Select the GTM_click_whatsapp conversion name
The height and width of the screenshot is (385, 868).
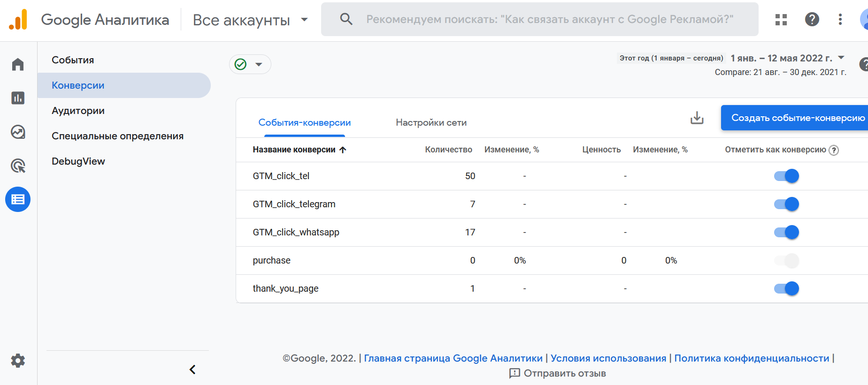[296, 232]
